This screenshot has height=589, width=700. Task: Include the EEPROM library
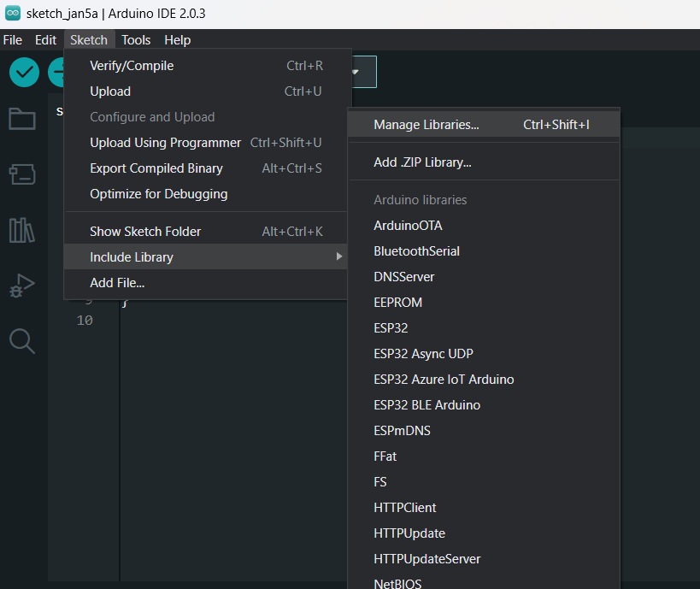pos(484,303)
